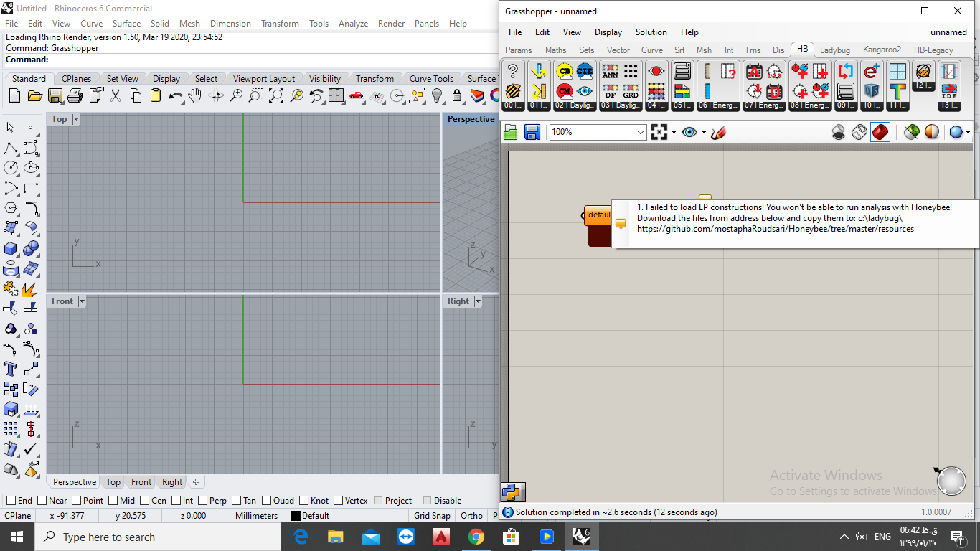Click the Grasshopper shaded preview red cylinder icon
Viewport: 980px width, 551px height.
(880, 132)
